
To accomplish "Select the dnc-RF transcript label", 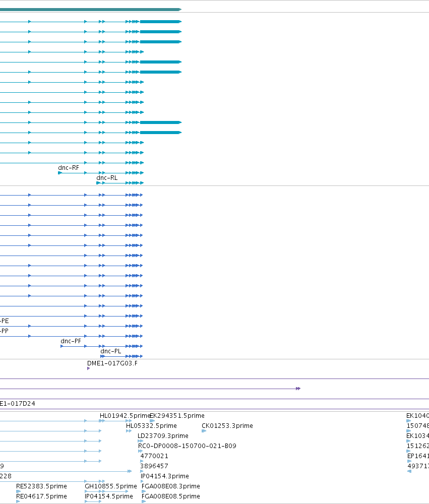I will point(68,168).
